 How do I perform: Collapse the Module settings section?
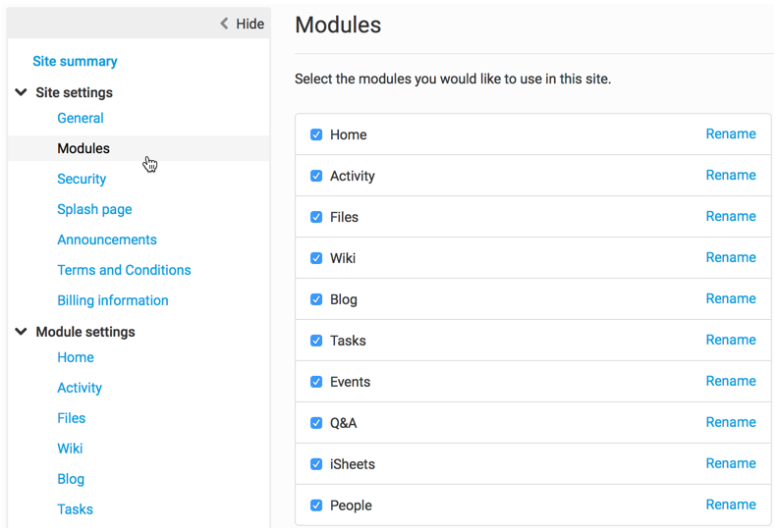pos(21,332)
